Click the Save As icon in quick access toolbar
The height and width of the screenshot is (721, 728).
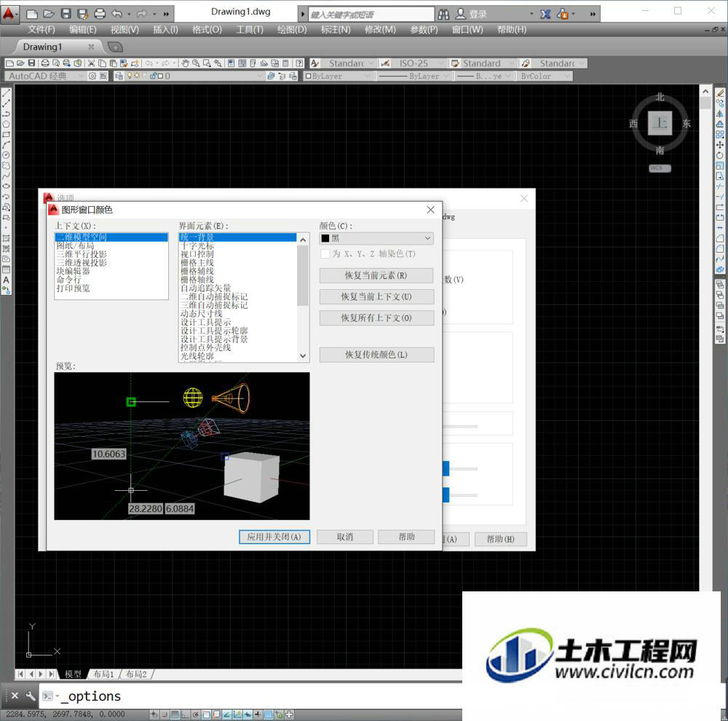click(83, 14)
